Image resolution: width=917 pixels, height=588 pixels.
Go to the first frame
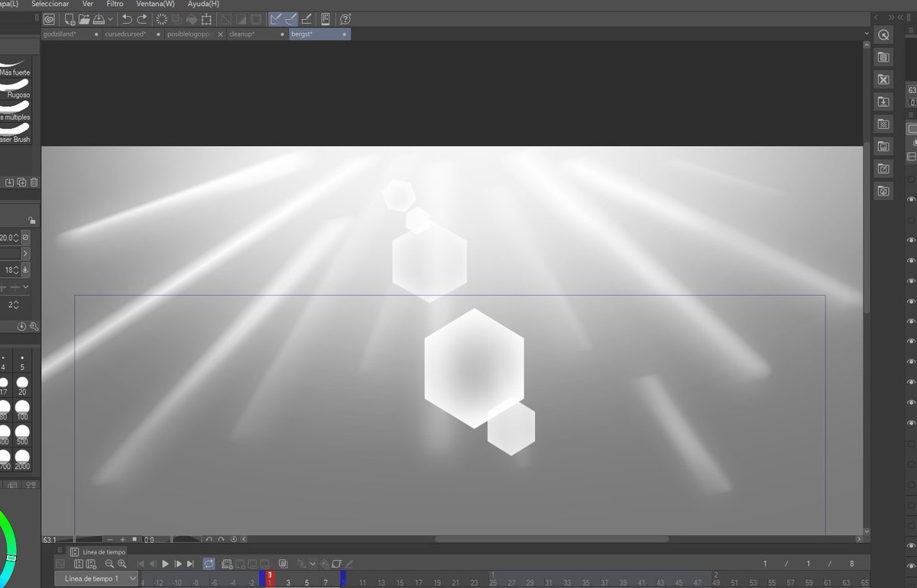click(x=141, y=564)
